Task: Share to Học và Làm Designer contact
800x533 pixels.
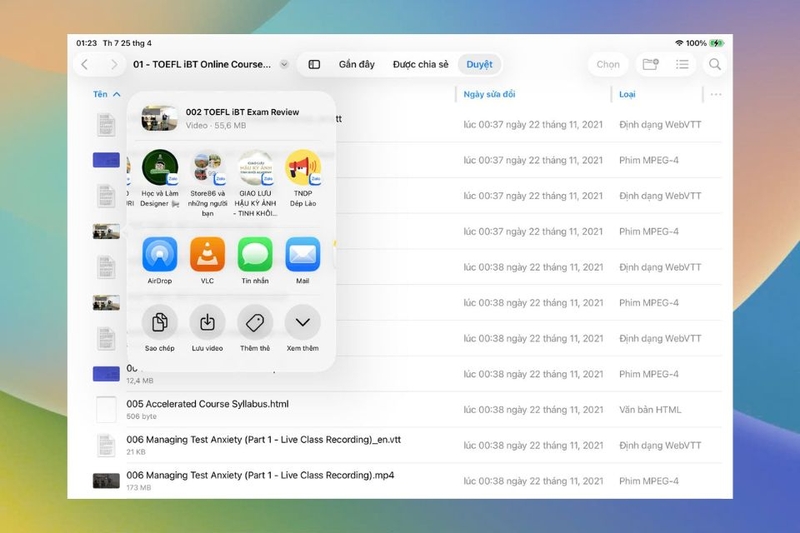Action: click(160, 178)
